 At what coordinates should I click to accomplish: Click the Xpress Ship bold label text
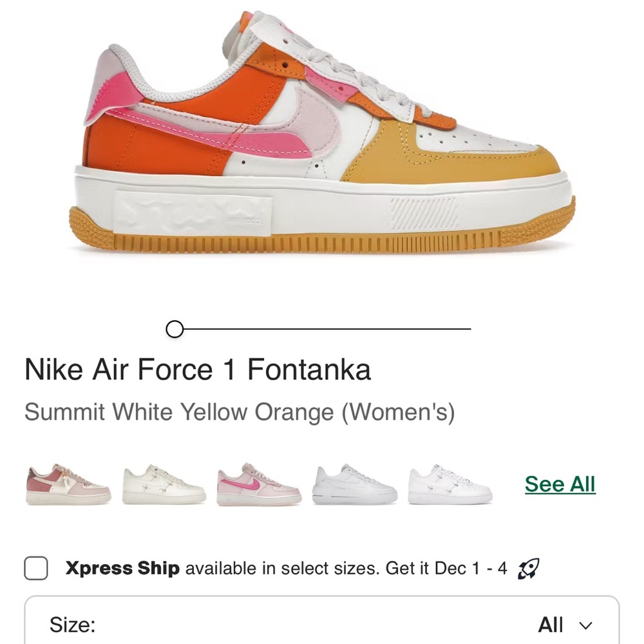(122, 568)
